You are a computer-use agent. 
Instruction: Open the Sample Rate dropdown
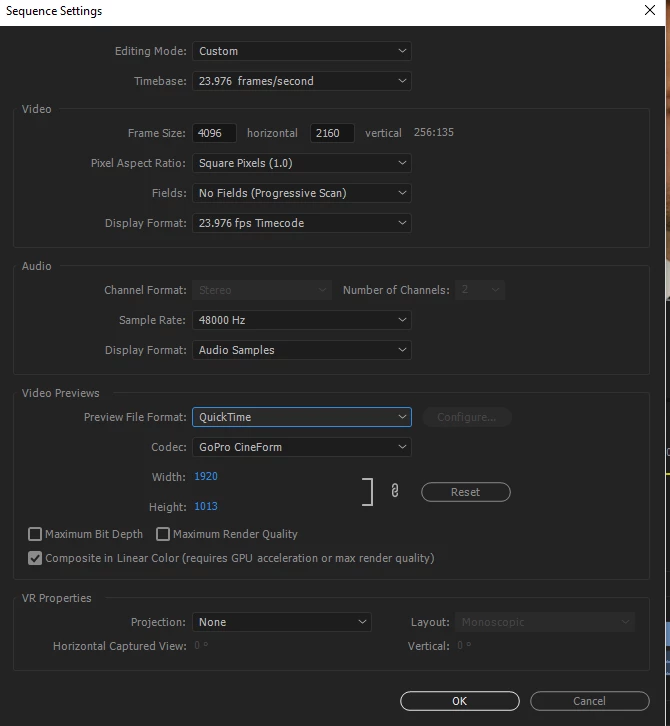click(302, 320)
